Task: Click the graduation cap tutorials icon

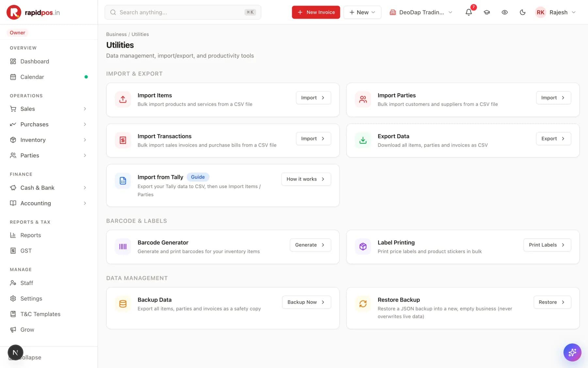Action: pyautogui.click(x=487, y=12)
